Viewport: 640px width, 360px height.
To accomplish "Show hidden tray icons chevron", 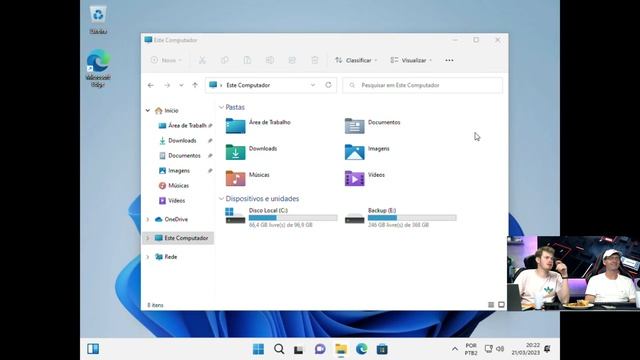I will pyautogui.click(x=454, y=349).
